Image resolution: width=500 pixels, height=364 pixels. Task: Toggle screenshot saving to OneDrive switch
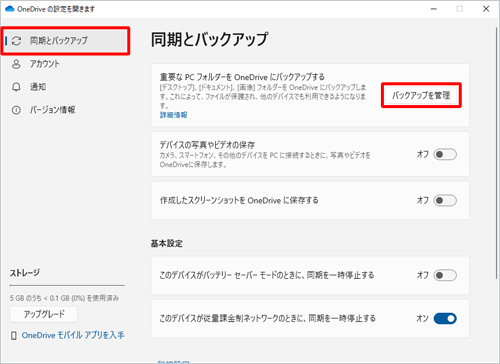point(445,200)
